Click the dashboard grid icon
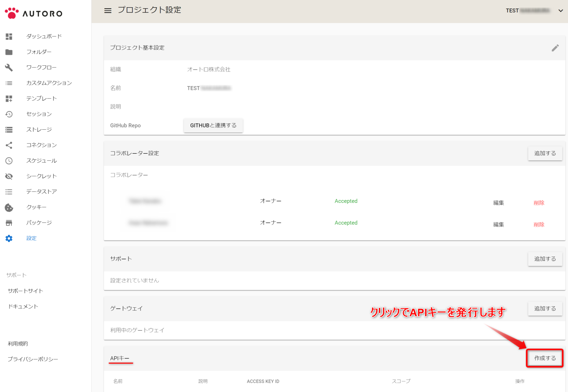The height and width of the screenshot is (392, 568). click(x=9, y=36)
